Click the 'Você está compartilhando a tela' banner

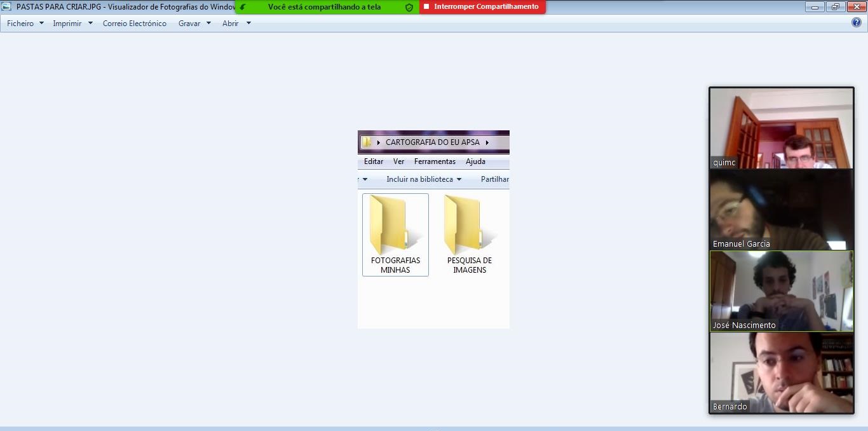point(324,7)
